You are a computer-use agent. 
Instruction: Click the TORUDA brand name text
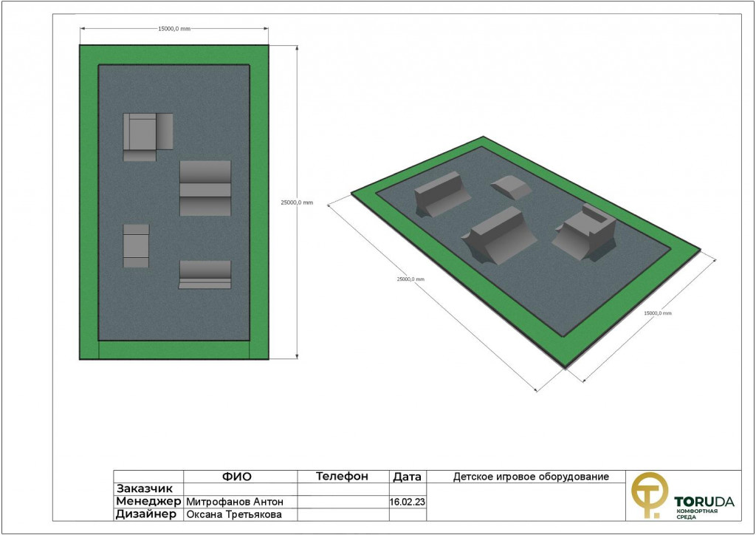click(x=704, y=502)
